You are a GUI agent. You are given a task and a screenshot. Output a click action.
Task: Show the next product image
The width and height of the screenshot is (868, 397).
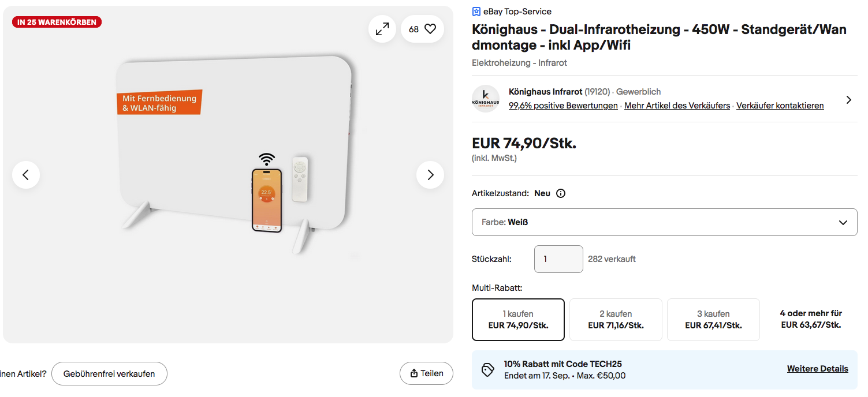[430, 175]
